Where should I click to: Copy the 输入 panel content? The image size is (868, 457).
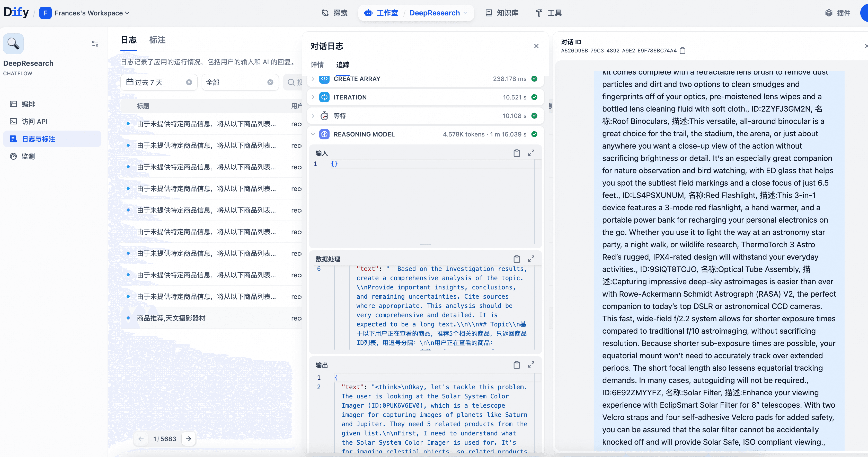click(517, 153)
